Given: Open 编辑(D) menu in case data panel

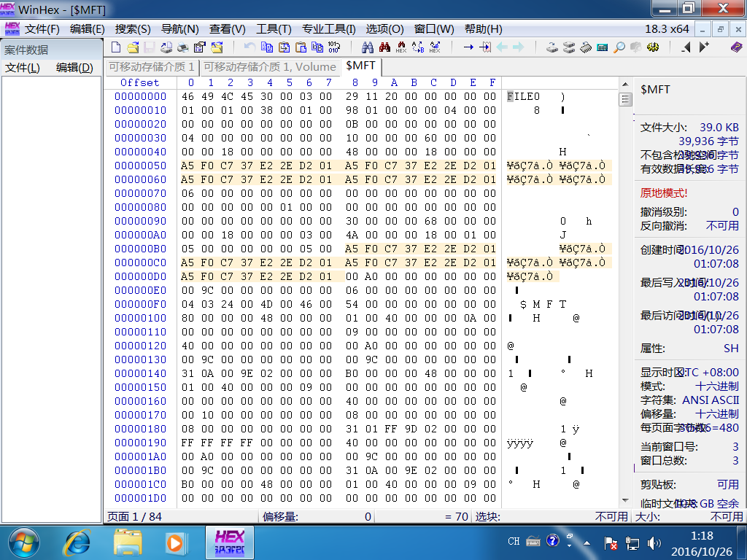Looking at the screenshot, I should pyautogui.click(x=74, y=68).
